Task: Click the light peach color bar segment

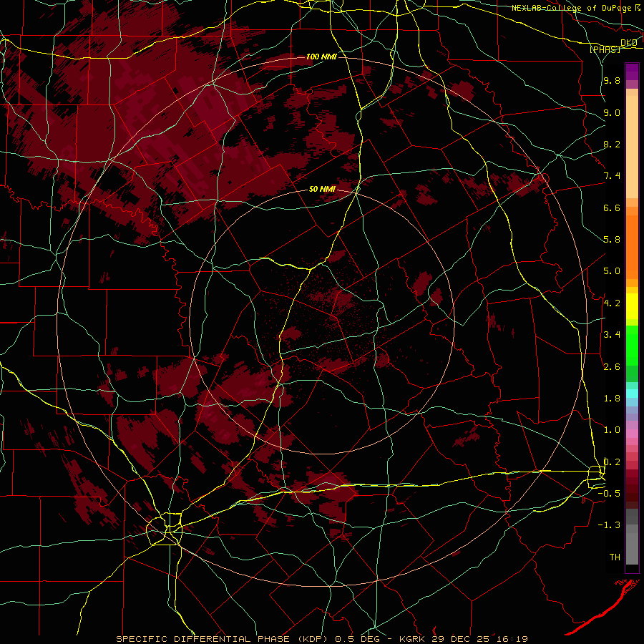Action: 632,147
